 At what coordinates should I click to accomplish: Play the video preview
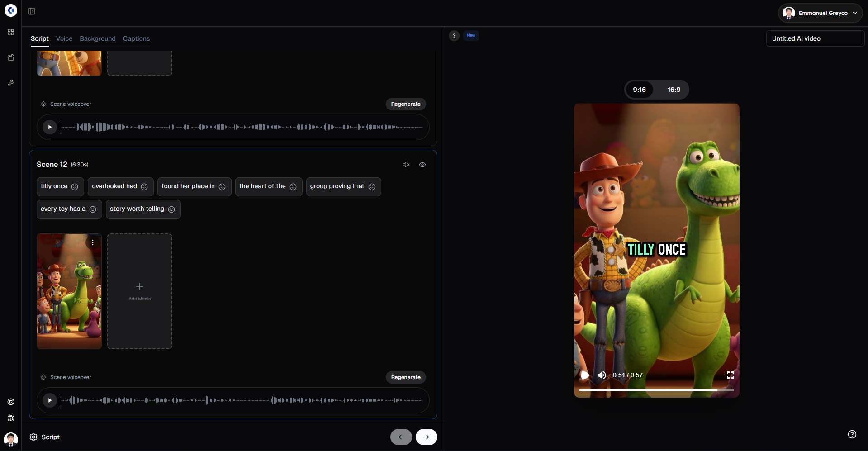pos(585,375)
